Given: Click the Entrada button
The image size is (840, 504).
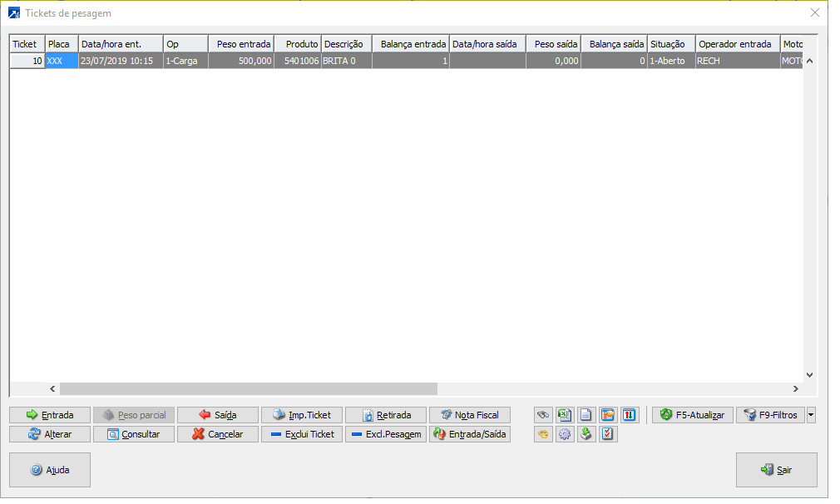Looking at the screenshot, I should (x=50, y=415).
